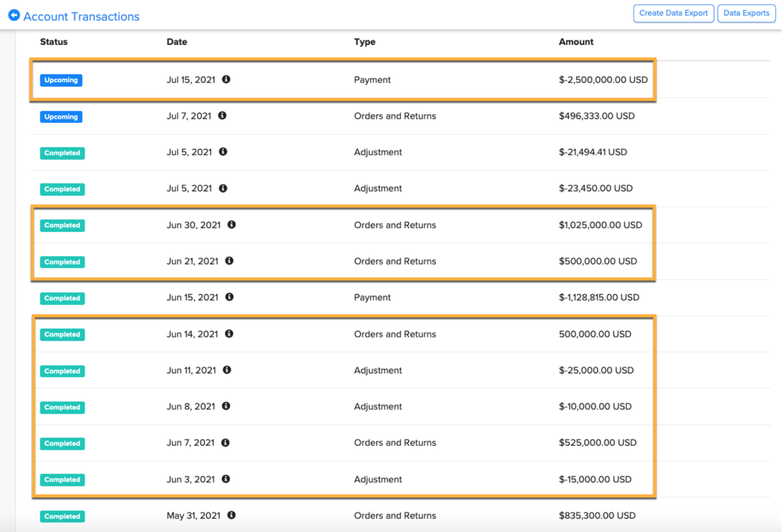Select amount $500,000.00 USD on Jun 21
Image resolution: width=782 pixels, height=532 pixels.
coord(598,261)
